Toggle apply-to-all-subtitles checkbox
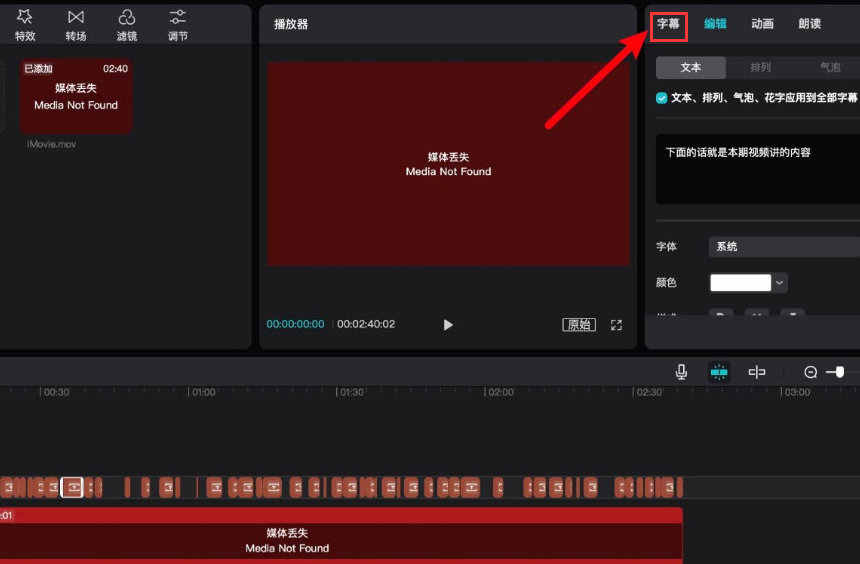860x564 pixels. pyautogui.click(x=661, y=98)
